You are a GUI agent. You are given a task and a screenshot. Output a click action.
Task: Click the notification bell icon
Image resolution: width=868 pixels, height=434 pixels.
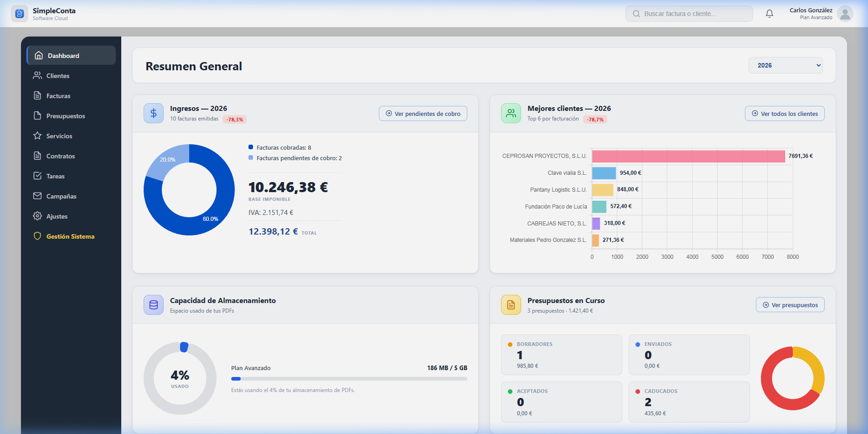click(769, 14)
